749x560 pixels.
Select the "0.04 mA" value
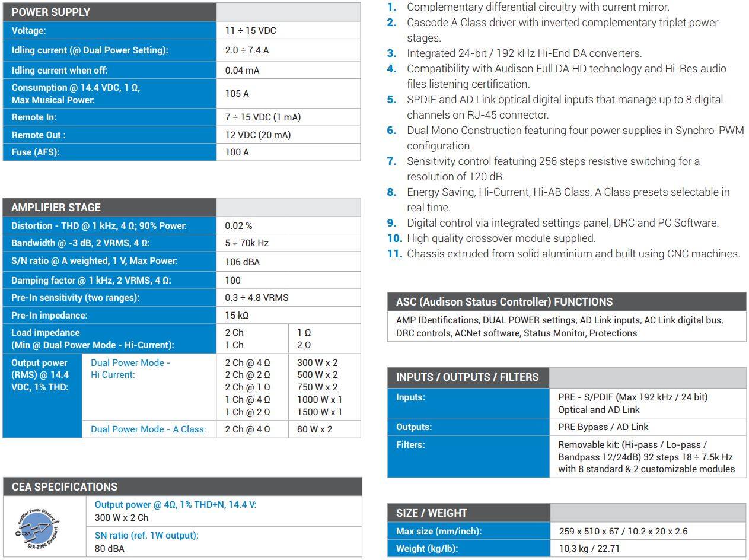pos(242,70)
